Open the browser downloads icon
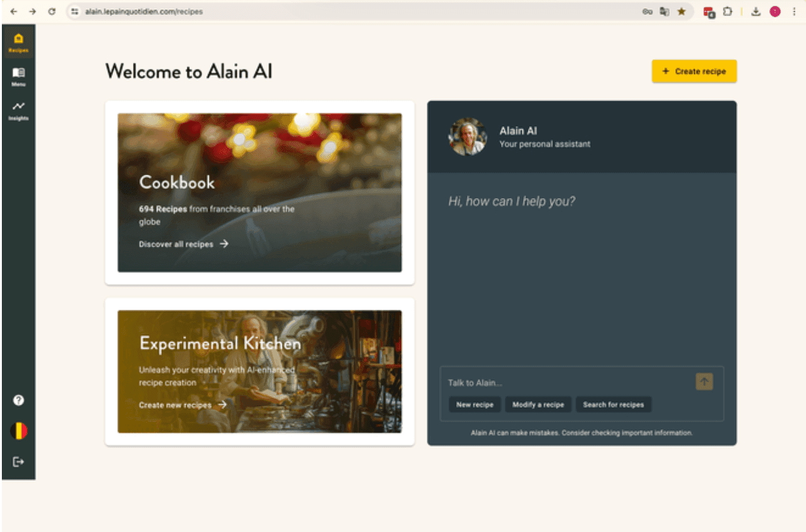 point(756,11)
